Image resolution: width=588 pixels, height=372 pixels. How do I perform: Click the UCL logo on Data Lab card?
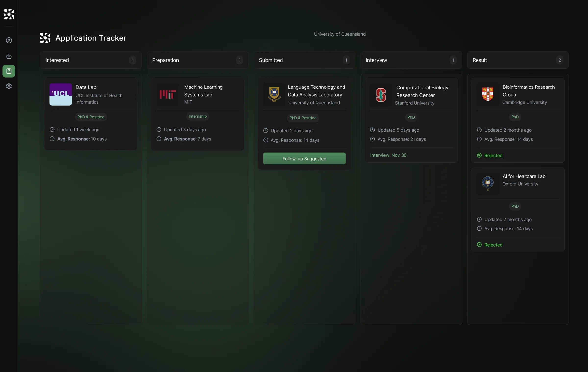pyautogui.click(x=61, y=94)
